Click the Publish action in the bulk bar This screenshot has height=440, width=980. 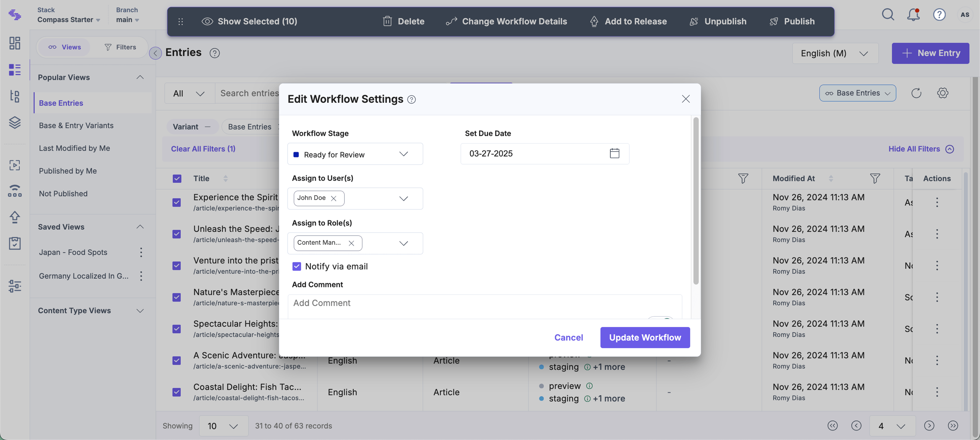click(x=792, y=21)
